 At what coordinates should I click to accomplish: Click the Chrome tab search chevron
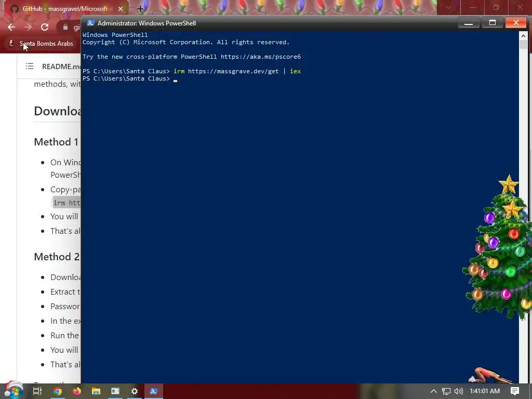448,7
